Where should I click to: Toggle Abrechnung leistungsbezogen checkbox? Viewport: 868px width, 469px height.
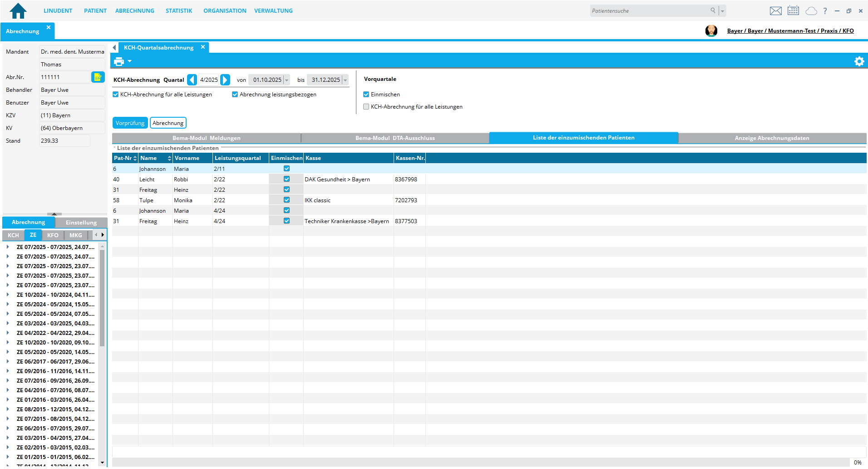(x=235, y=95)
